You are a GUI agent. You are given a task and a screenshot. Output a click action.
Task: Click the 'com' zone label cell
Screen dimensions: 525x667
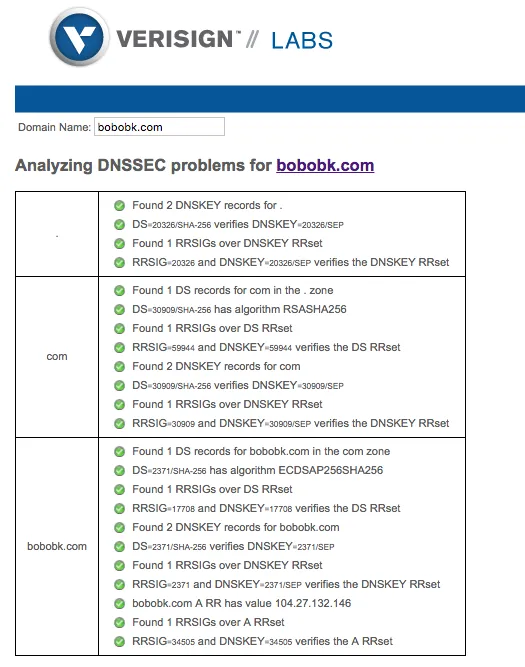coord(57,356)
